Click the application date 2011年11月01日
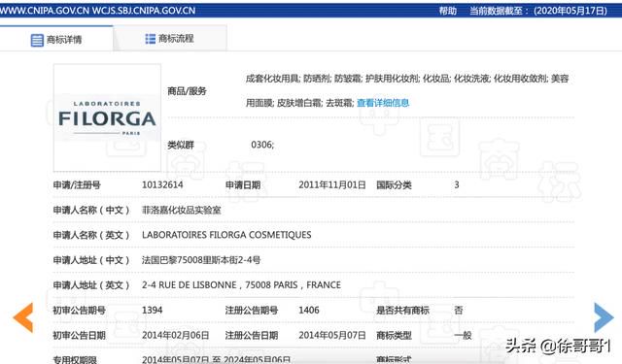 (332, 185)
